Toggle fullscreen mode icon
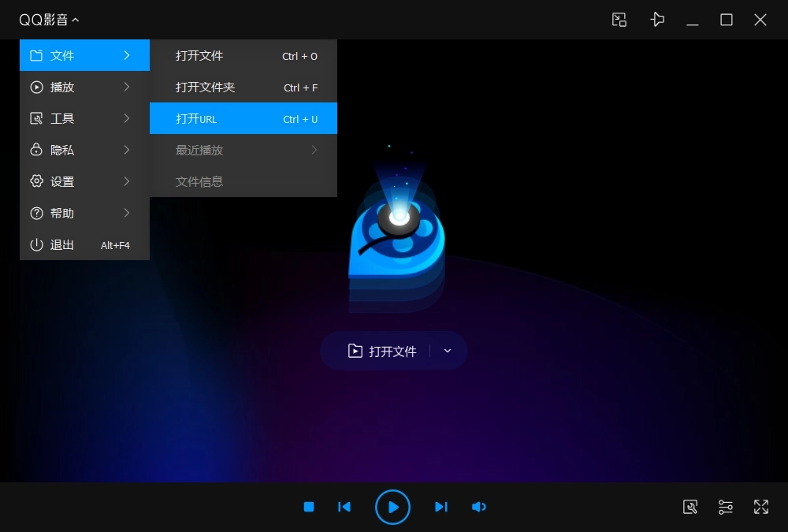Image resolution: width=788 pixels, height=532 pixels. 761,507
